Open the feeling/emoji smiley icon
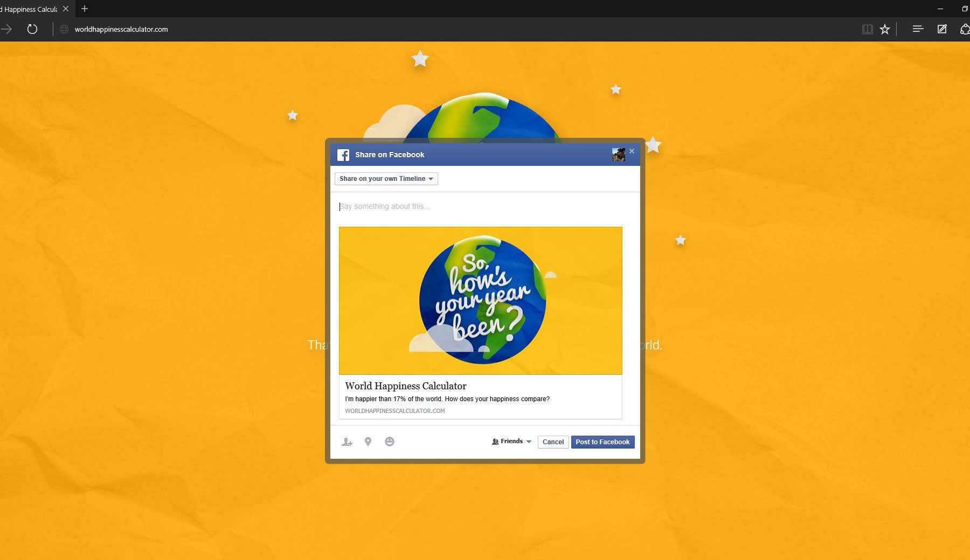 tap(390, 442)
